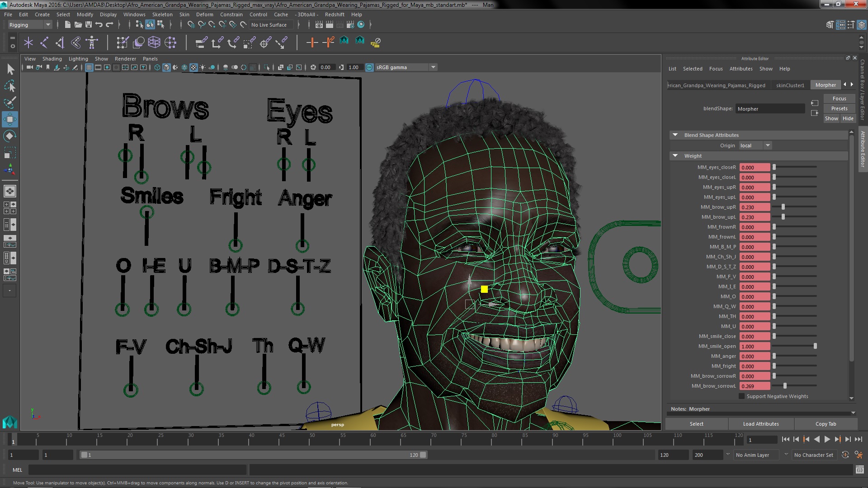Click the blendShape name field Morpher
The width and height of the screenshot is (868, 488).
770,109
